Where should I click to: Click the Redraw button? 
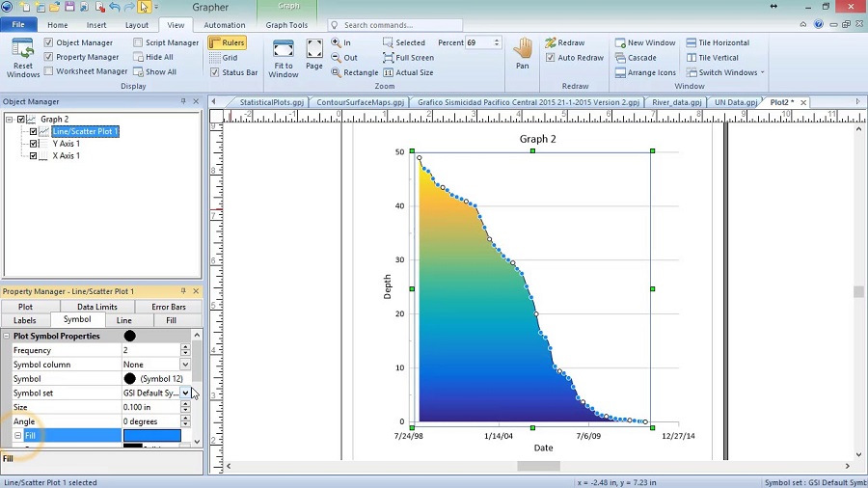564,42
